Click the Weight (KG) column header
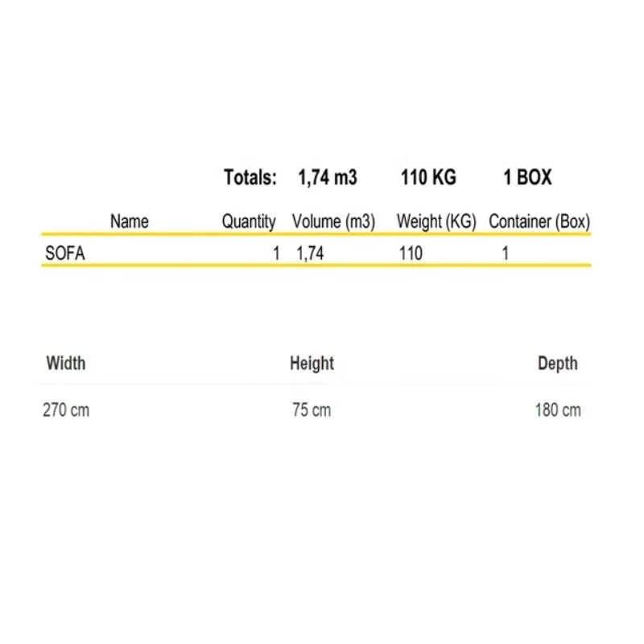The height and width of the screenshot is (644, 644). click(x=437, y=221)
